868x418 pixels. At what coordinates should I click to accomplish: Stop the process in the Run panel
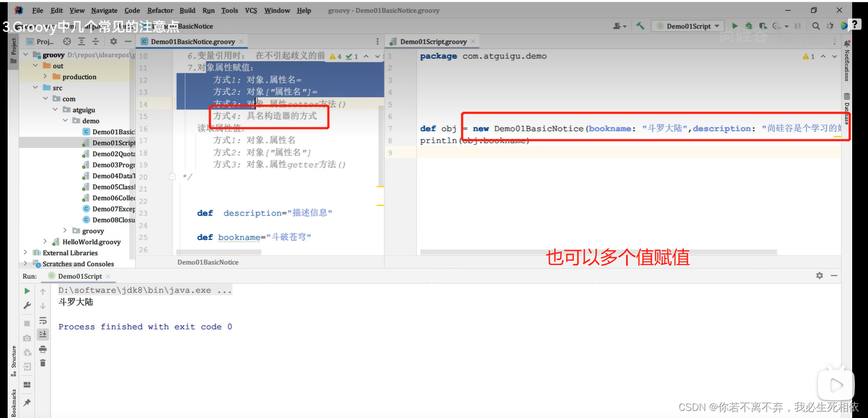point(27,323)
